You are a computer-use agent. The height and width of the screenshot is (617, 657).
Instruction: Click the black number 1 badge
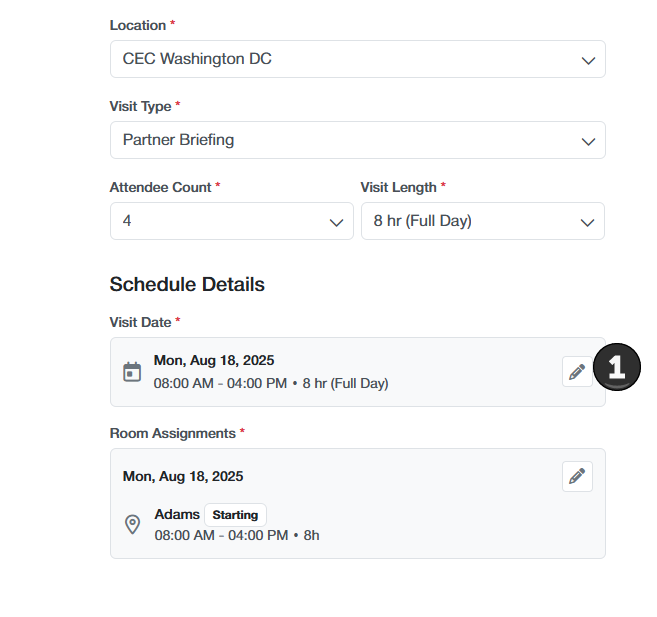[616, 368]
